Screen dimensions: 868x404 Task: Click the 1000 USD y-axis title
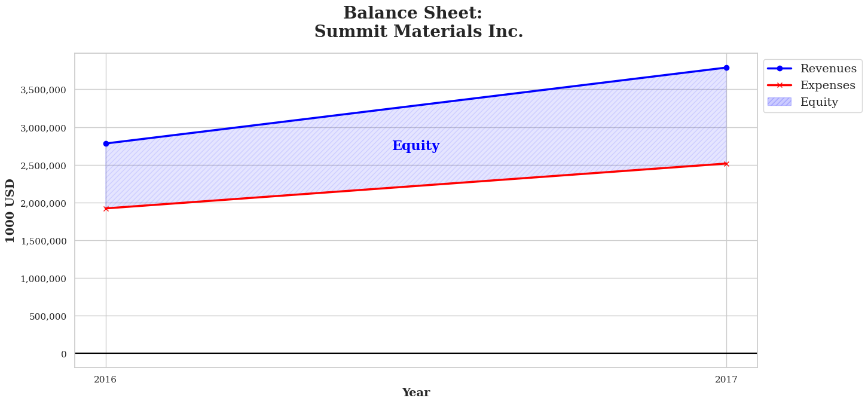coord(10,210)
